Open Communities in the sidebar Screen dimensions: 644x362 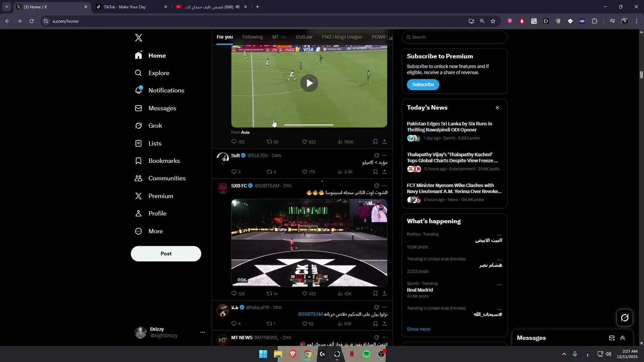point(160,178)
